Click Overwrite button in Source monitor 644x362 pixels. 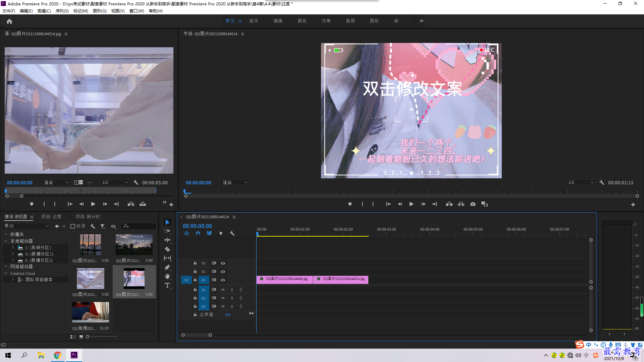click(143, 204)
